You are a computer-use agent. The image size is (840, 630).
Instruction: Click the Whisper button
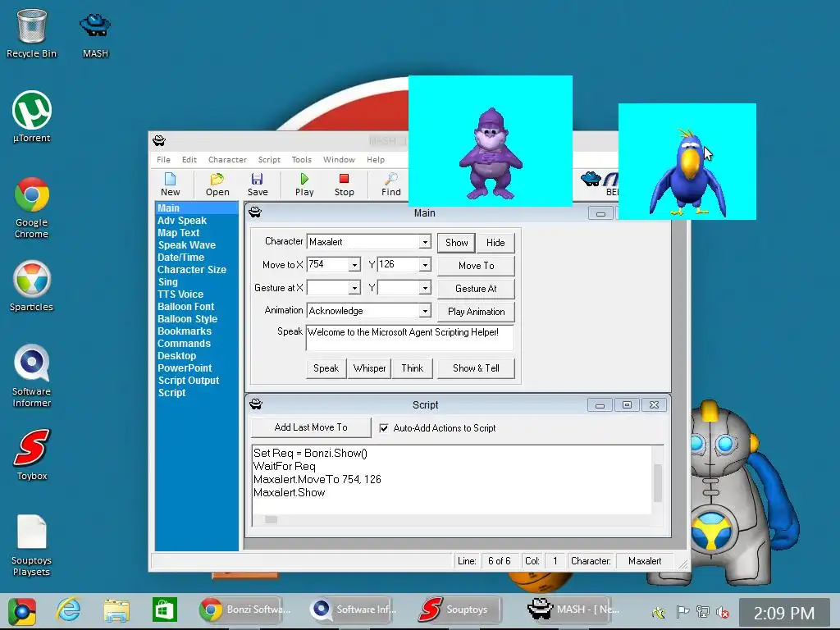pyautogui.click(x=369, y=368)
